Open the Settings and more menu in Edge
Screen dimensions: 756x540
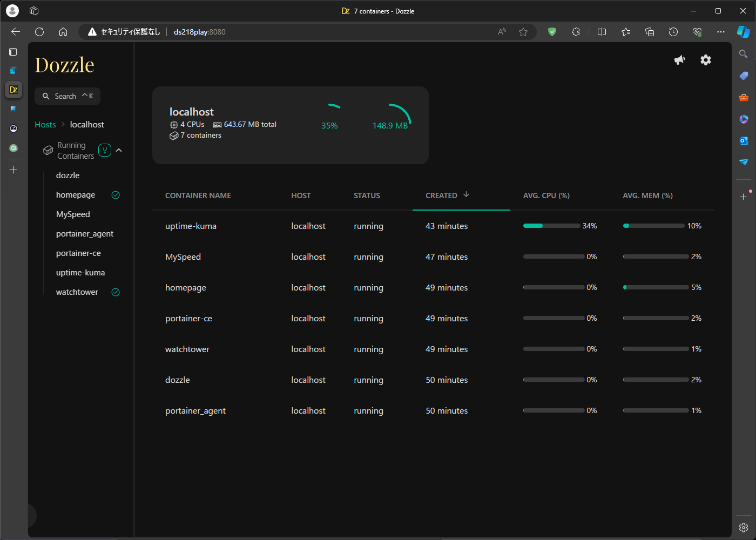click(721, 32)
